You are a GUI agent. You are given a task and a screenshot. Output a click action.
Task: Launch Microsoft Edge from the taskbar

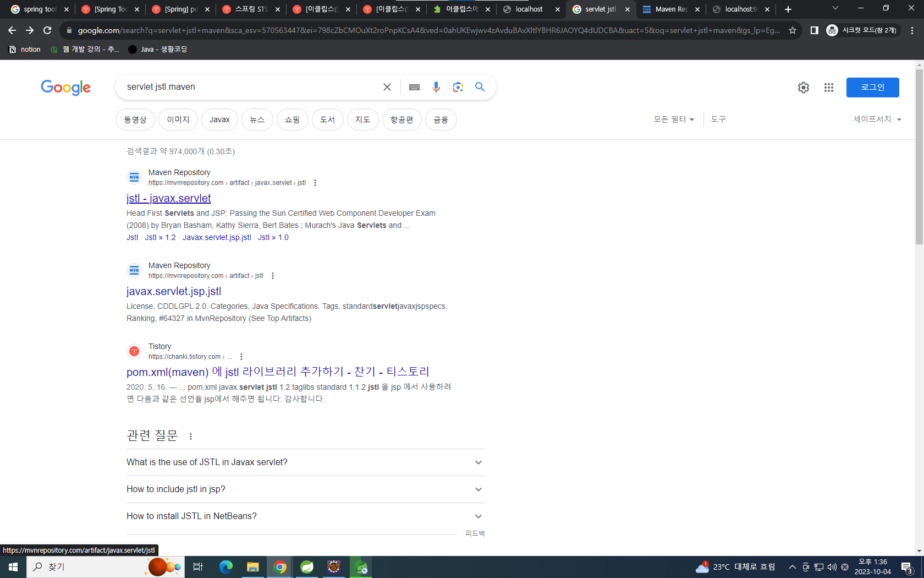[226, 567]
